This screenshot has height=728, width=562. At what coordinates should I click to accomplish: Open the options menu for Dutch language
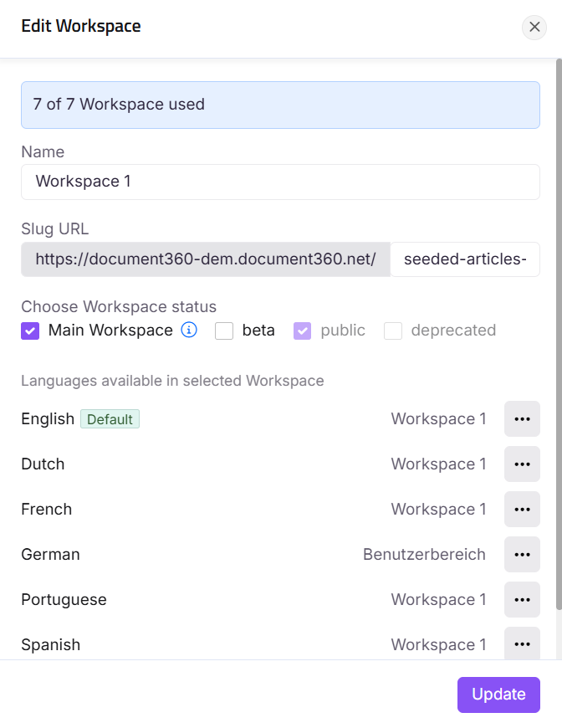(x=522, y=464)
